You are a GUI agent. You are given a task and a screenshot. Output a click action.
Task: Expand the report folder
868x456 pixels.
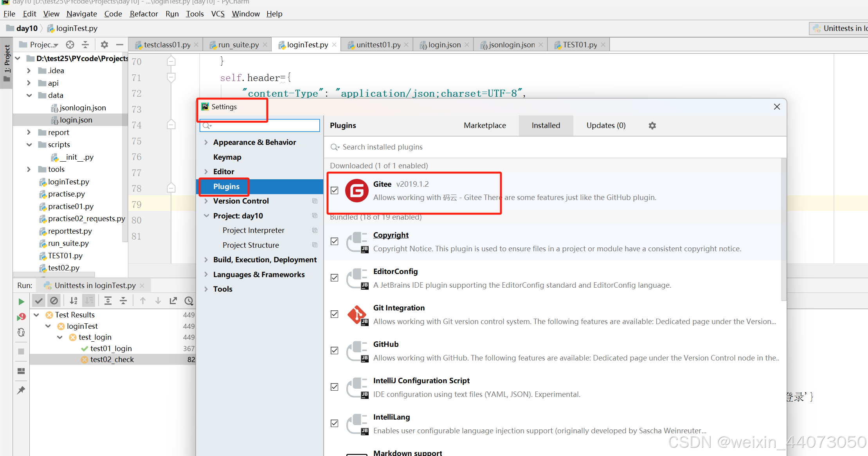(29, 132)
